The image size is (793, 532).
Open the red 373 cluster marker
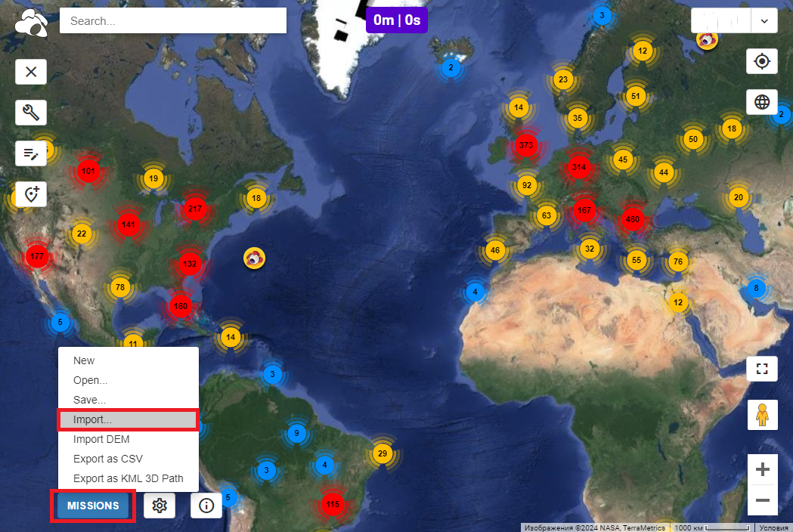[526, 145]
